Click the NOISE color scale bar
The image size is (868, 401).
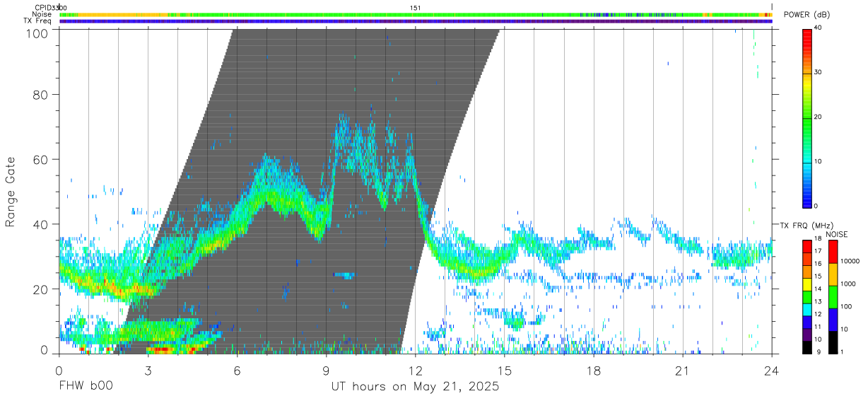pos(832,297)
